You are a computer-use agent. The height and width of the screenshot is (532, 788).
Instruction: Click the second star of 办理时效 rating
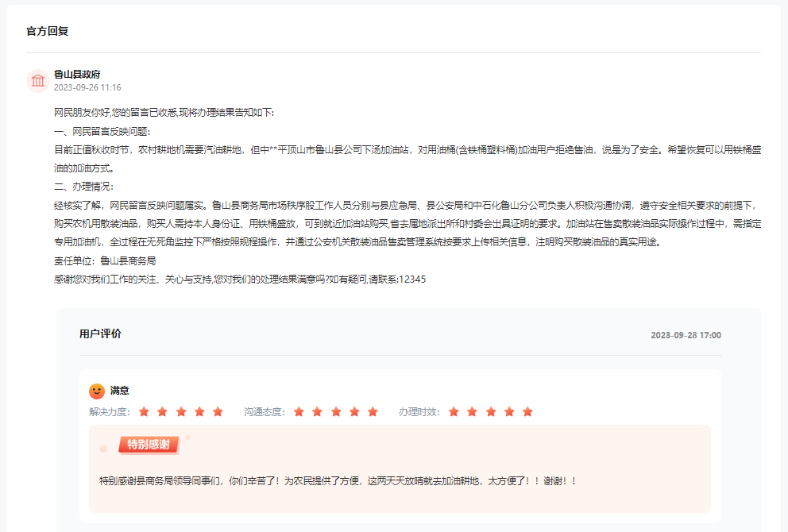[x=472, y=412]
